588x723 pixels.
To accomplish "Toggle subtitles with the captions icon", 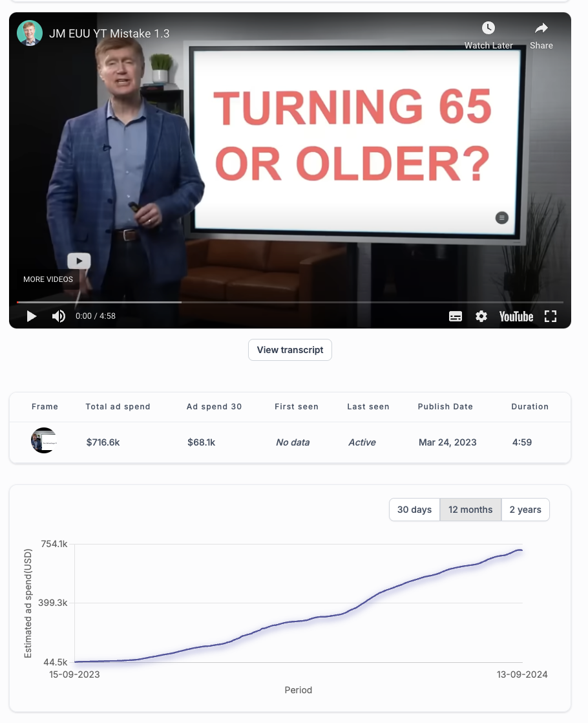I will pyautogui.click(x=456, y=316).
